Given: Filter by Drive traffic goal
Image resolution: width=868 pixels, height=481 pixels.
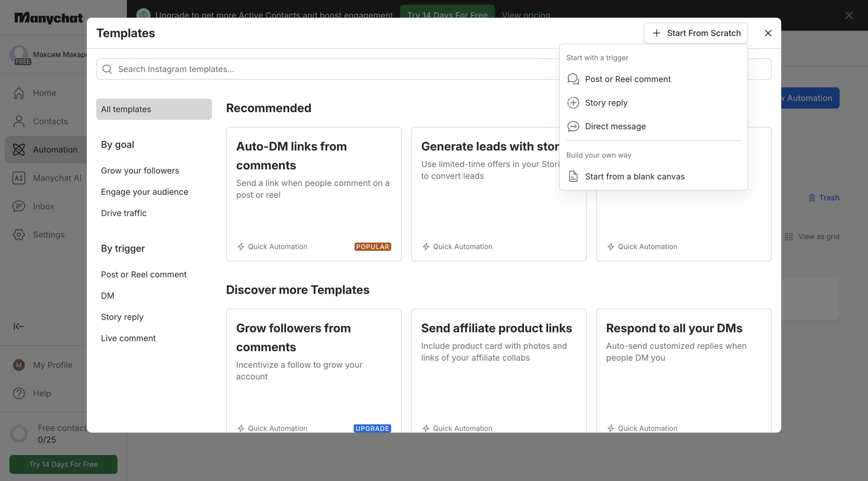Looking at the screenshot, I should (x=124, y=213).
